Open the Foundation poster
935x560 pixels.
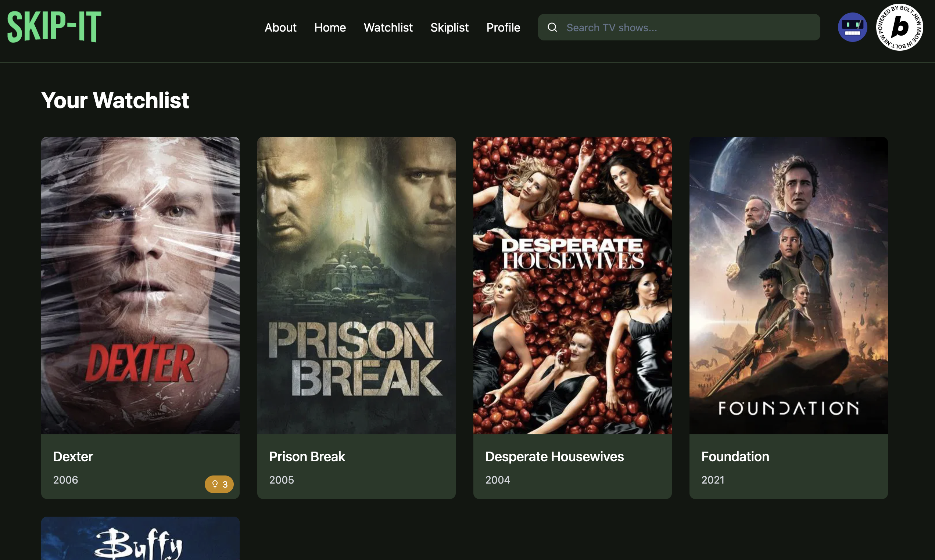[788, 285]
